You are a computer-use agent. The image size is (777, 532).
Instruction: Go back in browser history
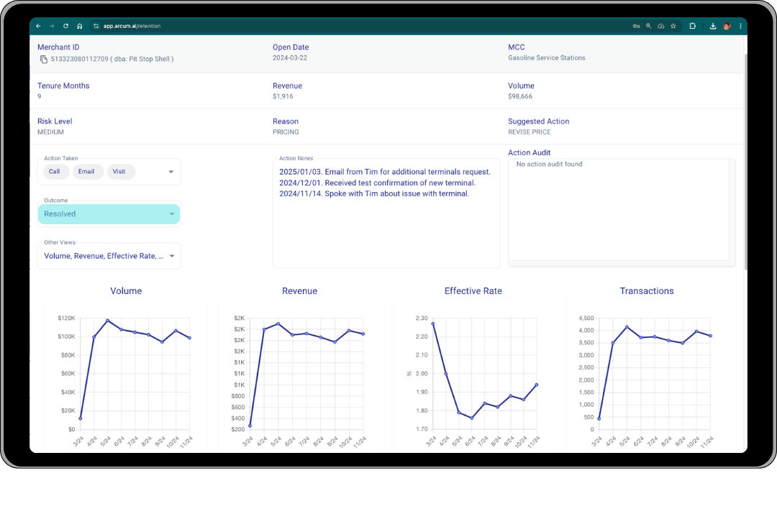coord(38,26)
